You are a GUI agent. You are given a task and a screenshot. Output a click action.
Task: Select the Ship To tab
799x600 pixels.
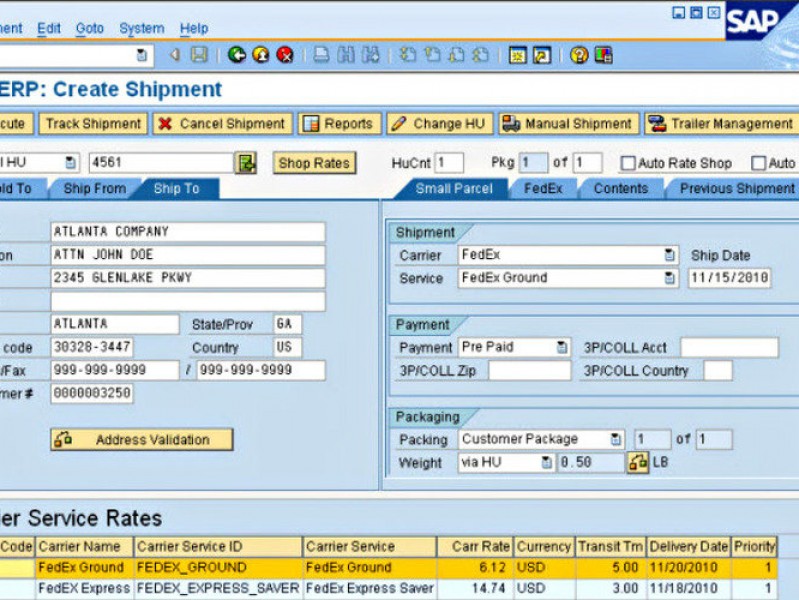tap(176, 189)
